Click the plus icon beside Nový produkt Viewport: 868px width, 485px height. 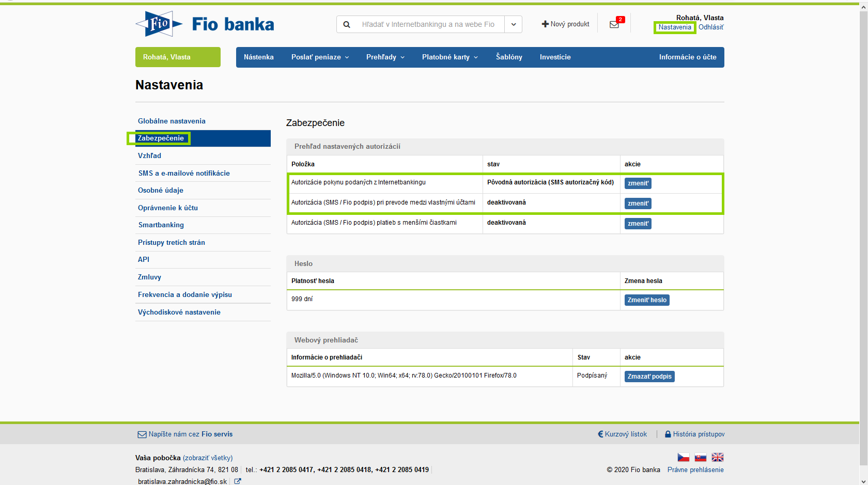[545, 24]
